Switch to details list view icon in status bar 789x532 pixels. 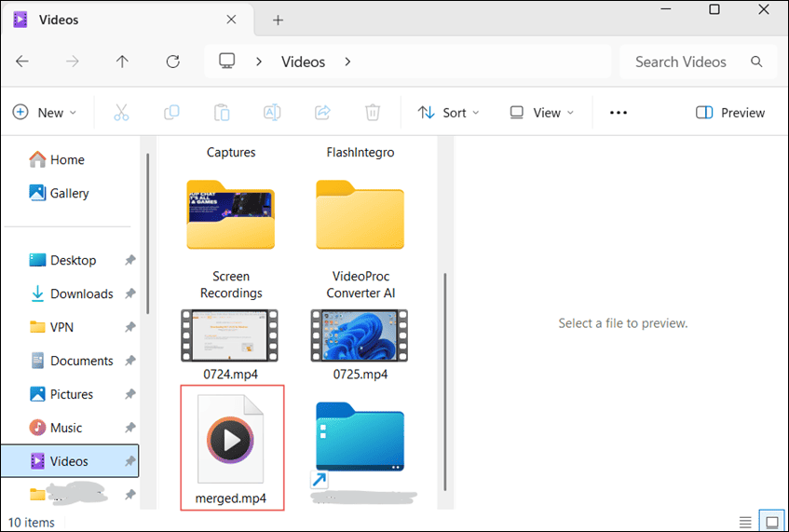coord(745,522)
